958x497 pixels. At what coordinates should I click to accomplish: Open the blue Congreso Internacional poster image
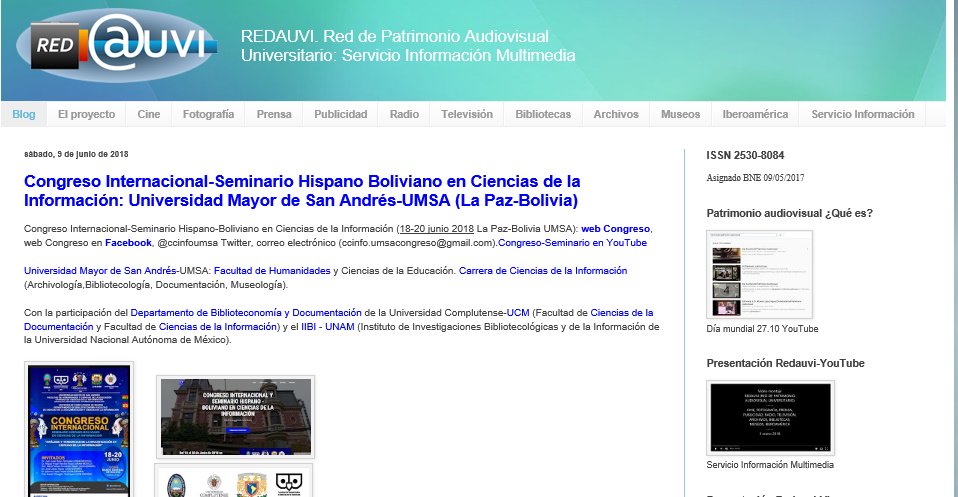(x=79, y=429)
